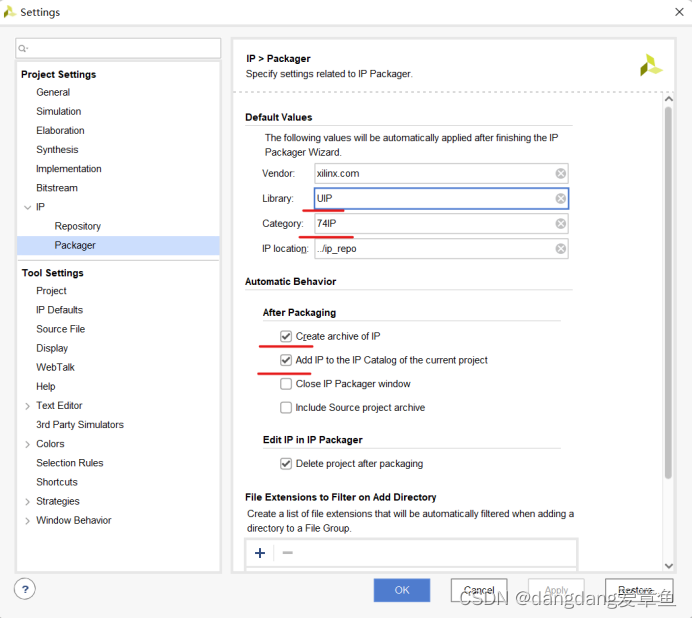Click the scroll down arrow of settings pane
Screen dimensions: 692x618
coord(669,565)
